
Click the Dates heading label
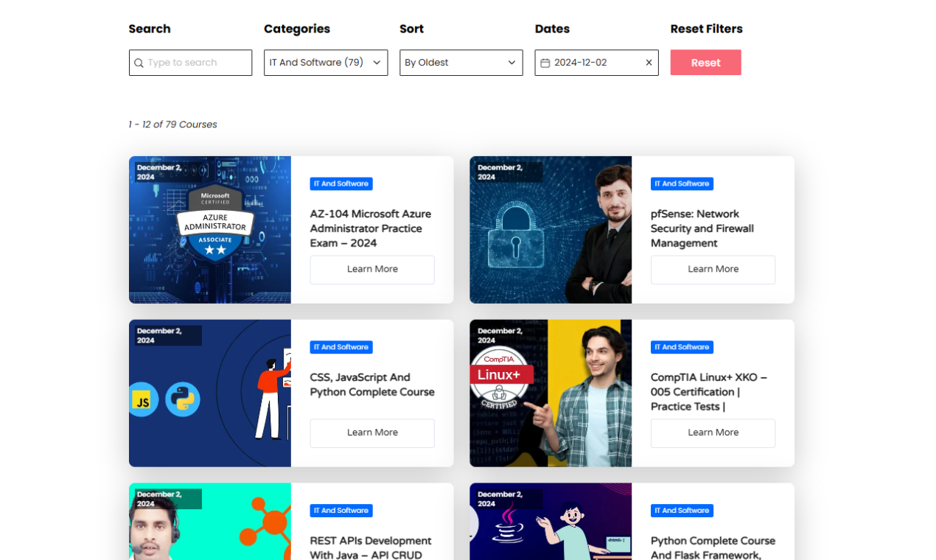(x=552, y=29)
